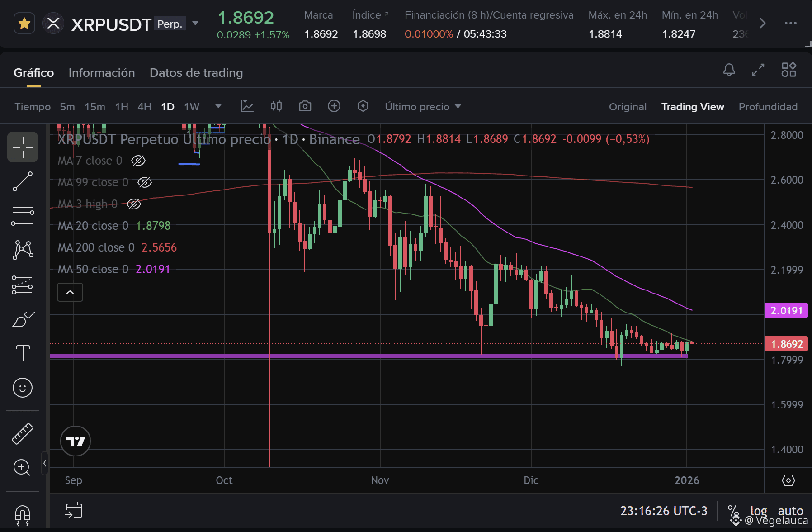Viewport: 812px width, 532px height.
Task: Click the 1.8692 current price label
Action: [786, 344]
